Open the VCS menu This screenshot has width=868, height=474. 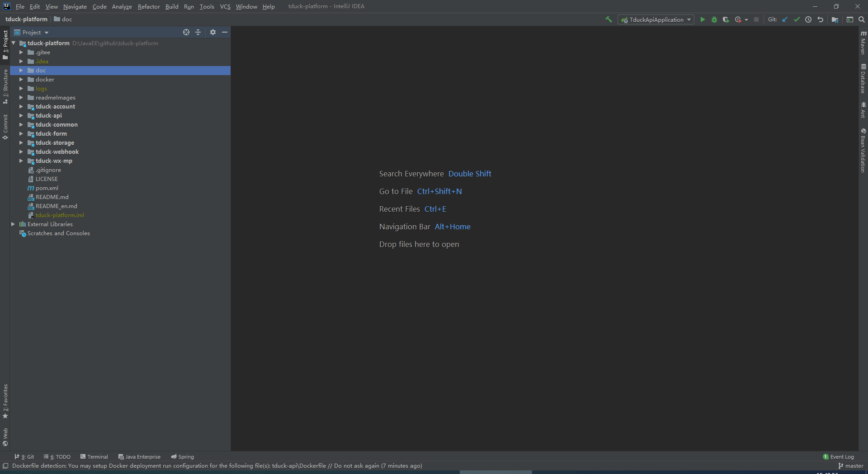(x=225, y=6)
